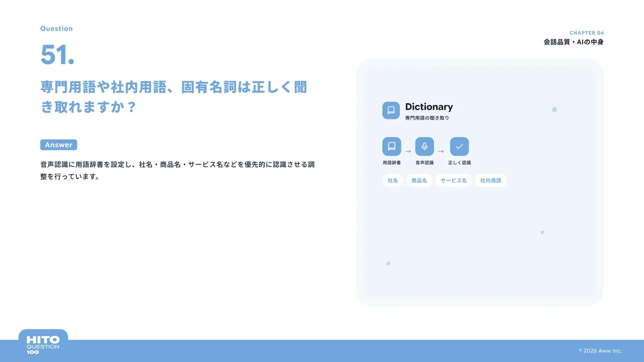Image resolution: width=644 pixels, height=362 pixels.
Task: Click the 正しく認識 label under the checkmark
Action: pyautogui.click(x=459, y=163)
